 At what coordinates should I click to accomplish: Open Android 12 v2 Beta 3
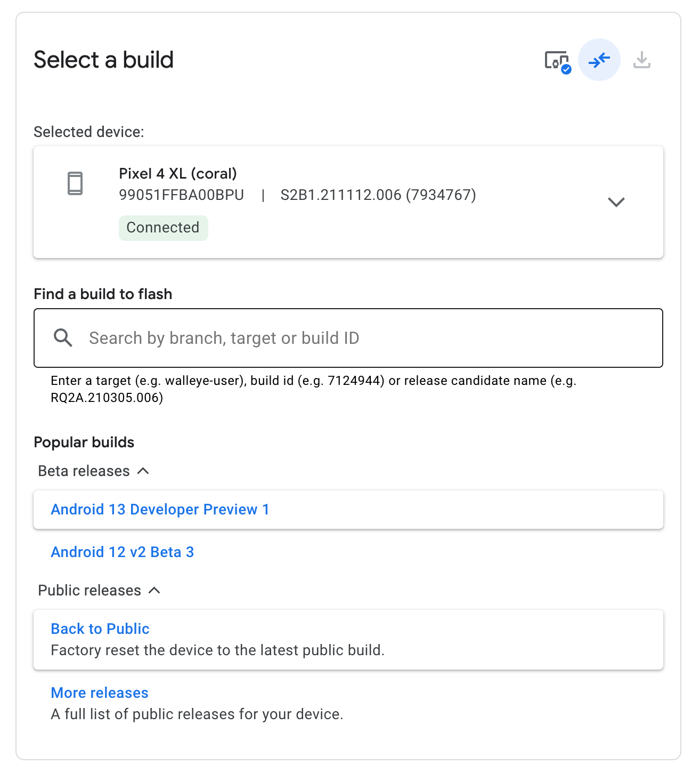click(122, 552)
